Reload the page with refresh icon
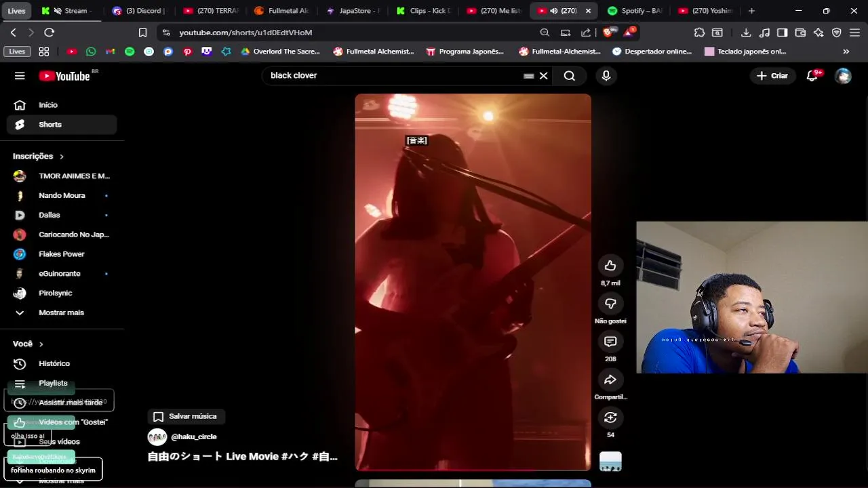The width and height of the screenshot is (868, 488). [x=50, y=33]
